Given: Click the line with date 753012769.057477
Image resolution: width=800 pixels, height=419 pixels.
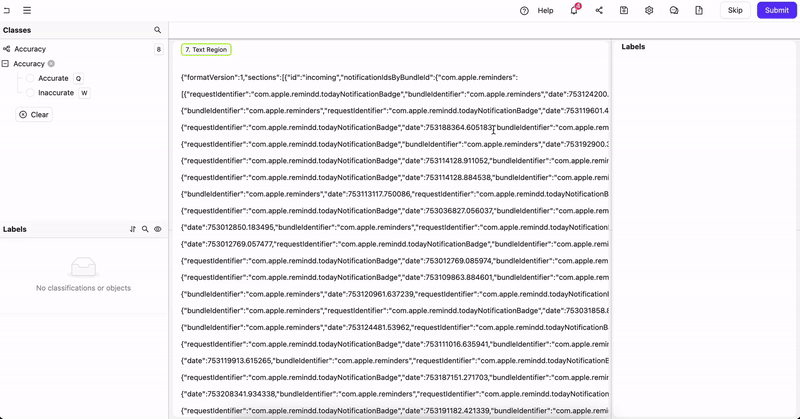Looking at the screenshot, I should pyautogui.click(x=395, y=244).
